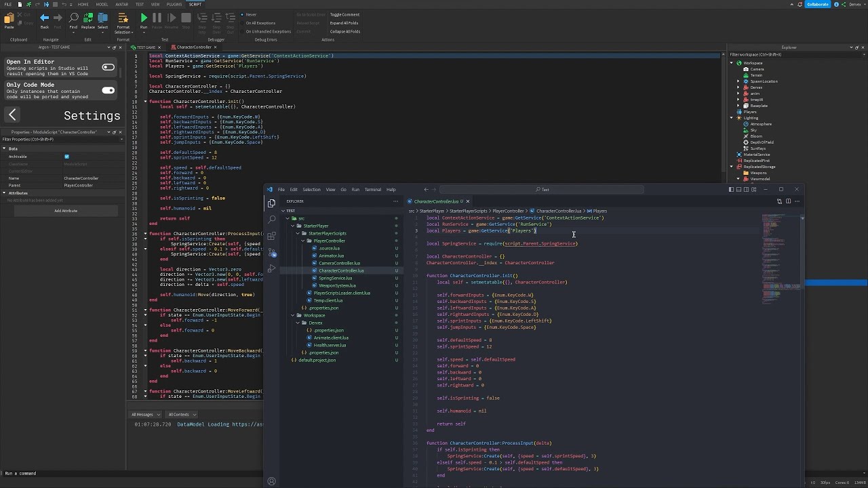Uncheck the Archivable property checkbox

point(66,157)
